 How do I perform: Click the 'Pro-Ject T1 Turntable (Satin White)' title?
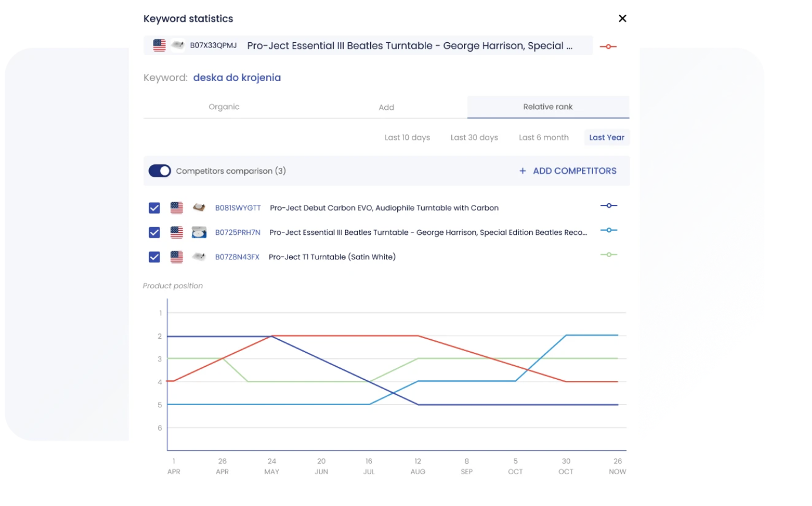332,257
